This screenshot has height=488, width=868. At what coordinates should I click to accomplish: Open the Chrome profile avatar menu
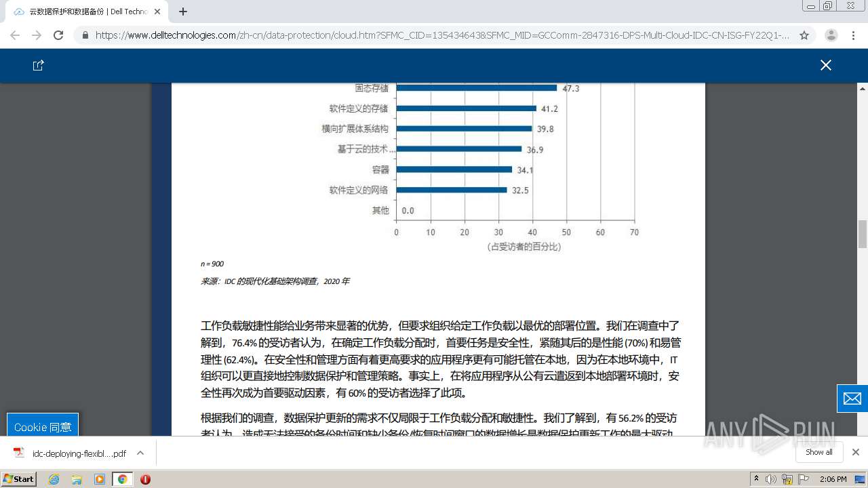[831, 35]
